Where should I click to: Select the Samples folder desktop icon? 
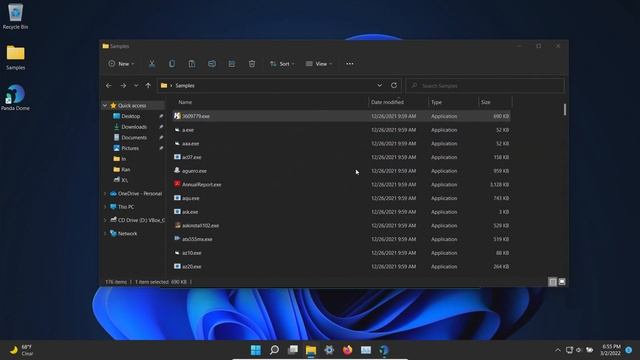click(x=16, y=58)
